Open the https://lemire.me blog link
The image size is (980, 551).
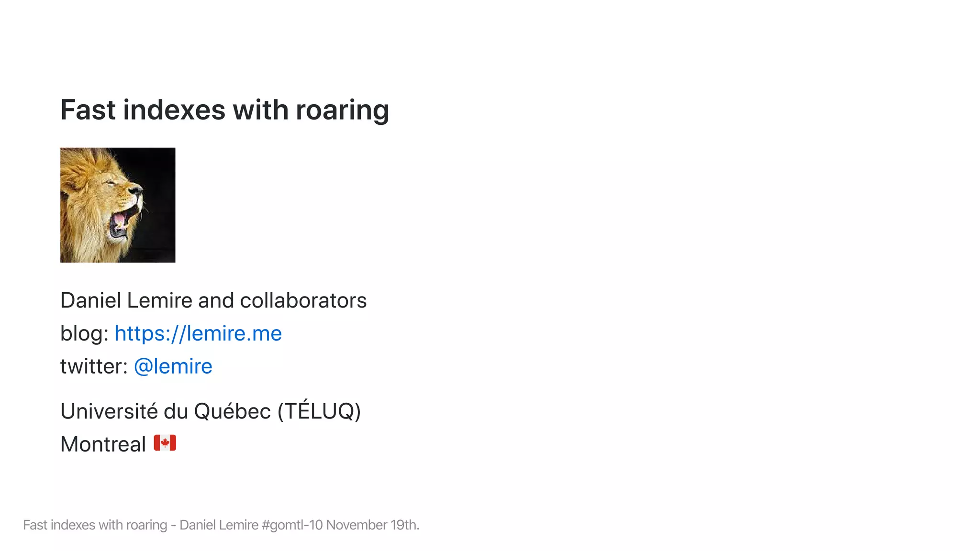click(x=198, y=333)
